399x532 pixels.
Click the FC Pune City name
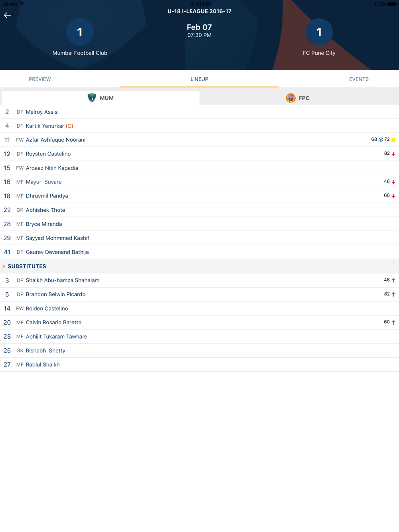[319, 53]
